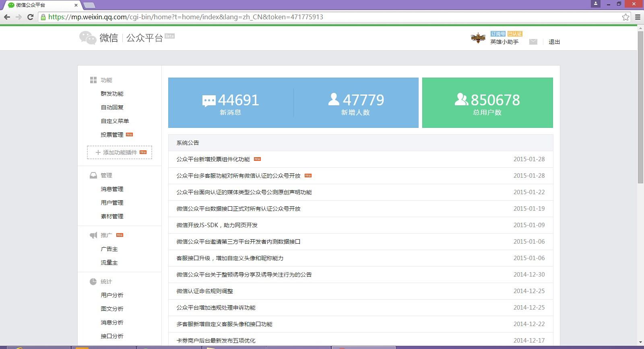Click the 推广 megaphone icon in the sidebar

93,235
